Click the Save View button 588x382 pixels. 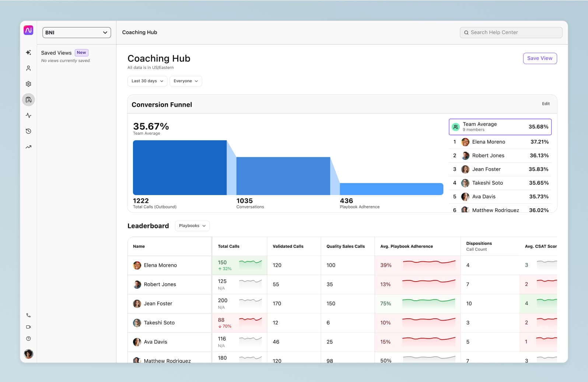tap(539, 58)
